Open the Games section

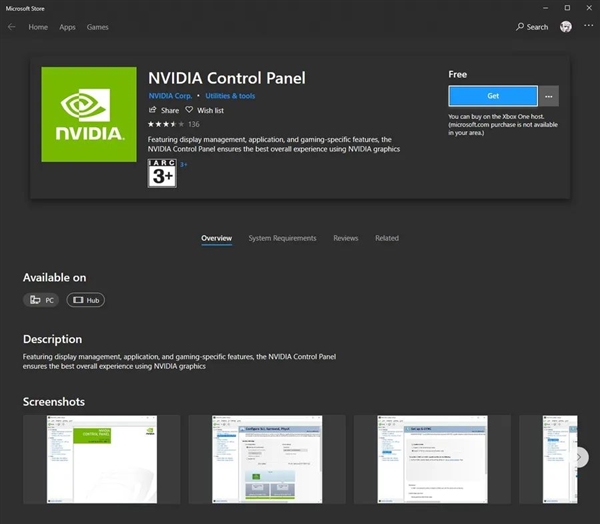coord(97,27)
